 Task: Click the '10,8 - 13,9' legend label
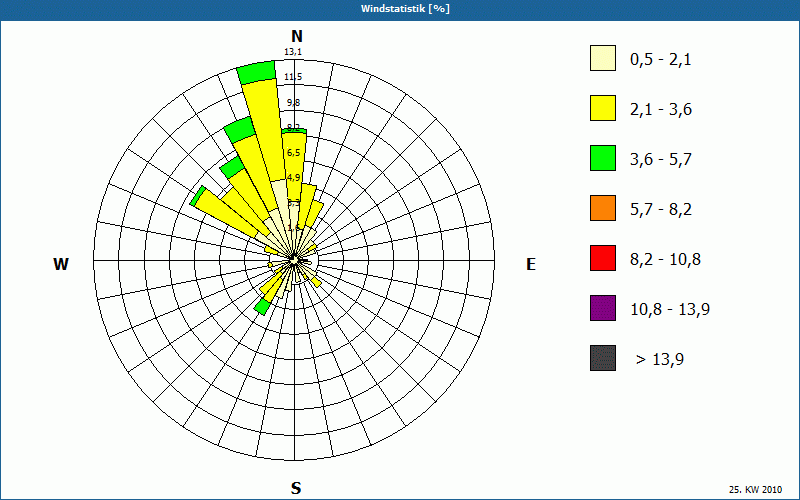click(670, 310)
